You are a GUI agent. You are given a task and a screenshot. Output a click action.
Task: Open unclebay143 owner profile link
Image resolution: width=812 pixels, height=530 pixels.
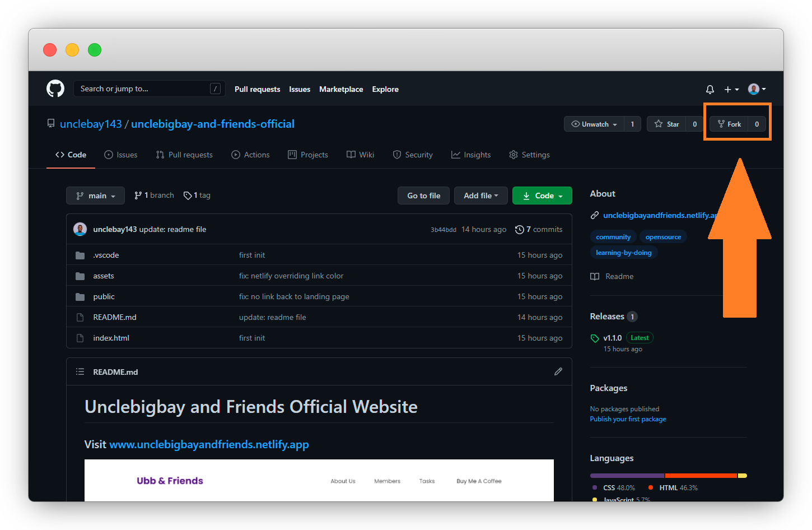point(91,124)
